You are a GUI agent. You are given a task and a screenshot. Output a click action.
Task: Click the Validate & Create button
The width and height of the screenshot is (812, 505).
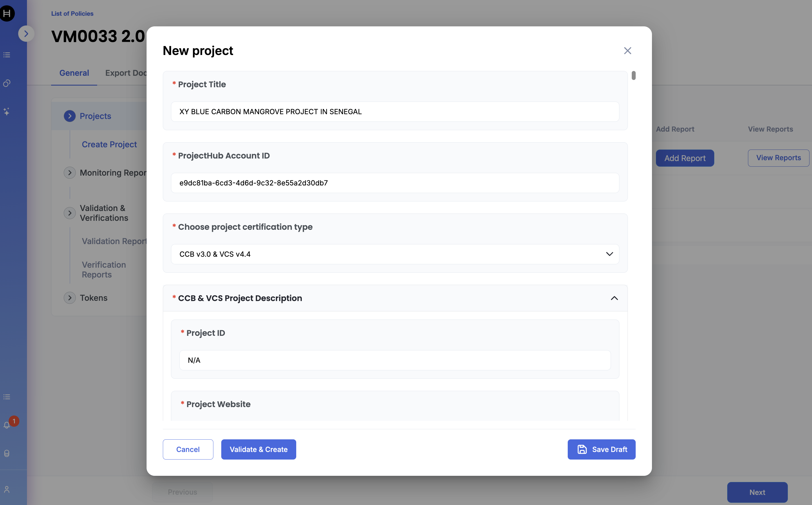tap(258, 449)
